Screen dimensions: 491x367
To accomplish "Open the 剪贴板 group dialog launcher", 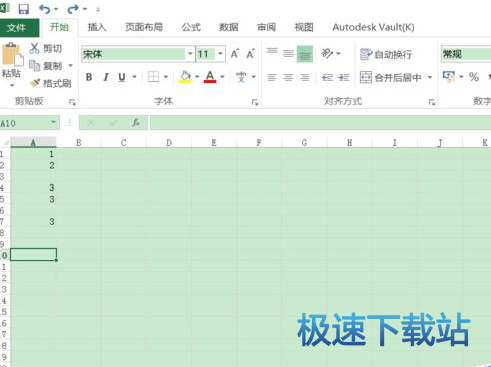I will [72, 102].
